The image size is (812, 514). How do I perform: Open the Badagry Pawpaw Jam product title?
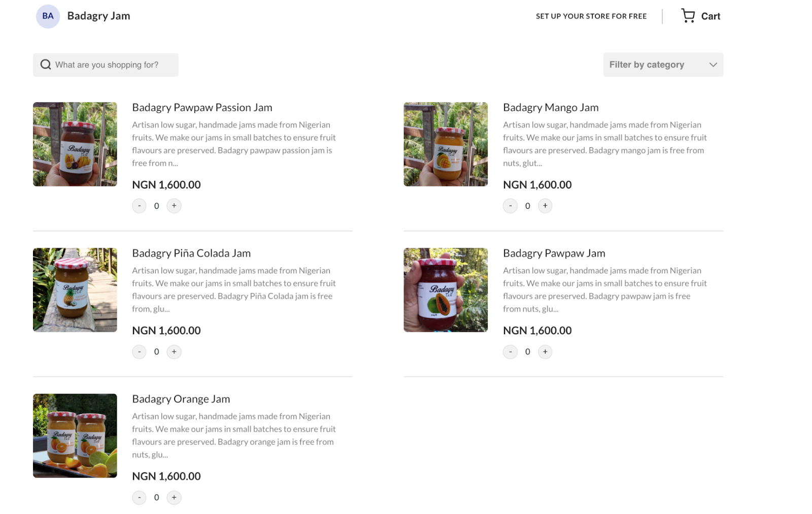pyautogui.click(x=554, y=253)
